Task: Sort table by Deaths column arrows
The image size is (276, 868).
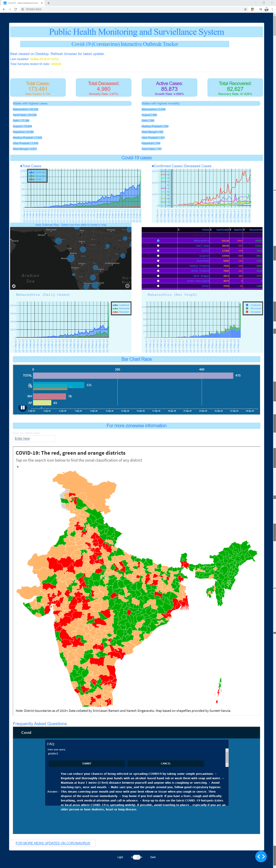Action: point(230,230)
